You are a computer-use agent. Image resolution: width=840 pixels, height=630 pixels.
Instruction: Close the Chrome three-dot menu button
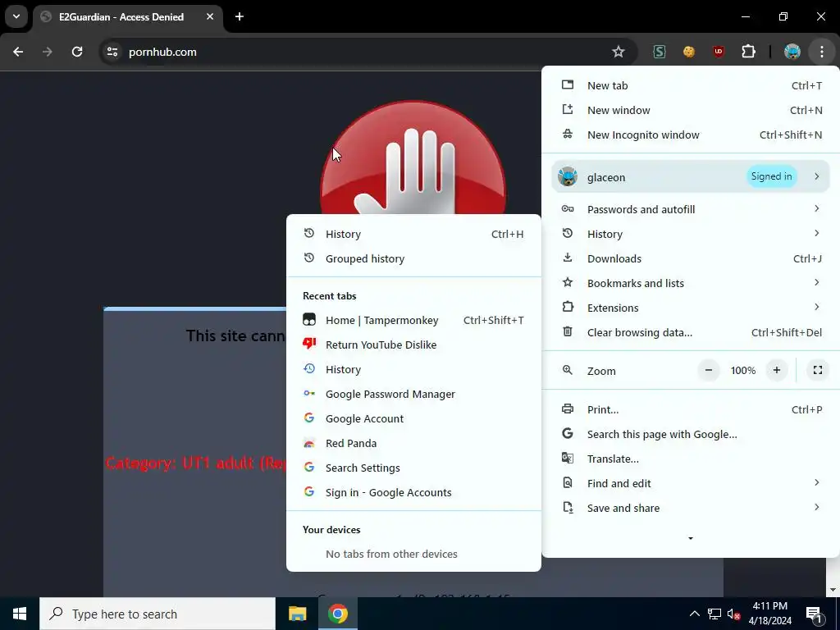822,52
